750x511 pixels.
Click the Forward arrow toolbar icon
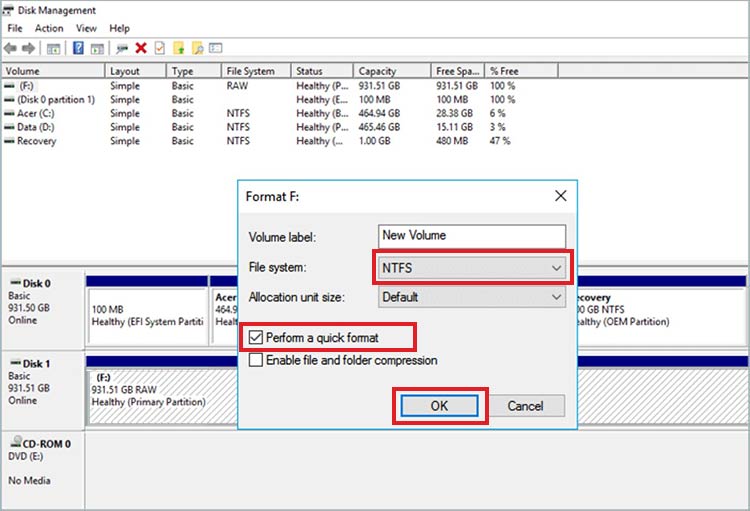29,48
